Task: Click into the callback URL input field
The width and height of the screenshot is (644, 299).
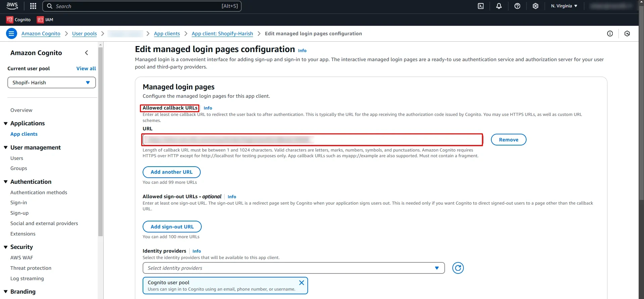Action: point(312,140)
